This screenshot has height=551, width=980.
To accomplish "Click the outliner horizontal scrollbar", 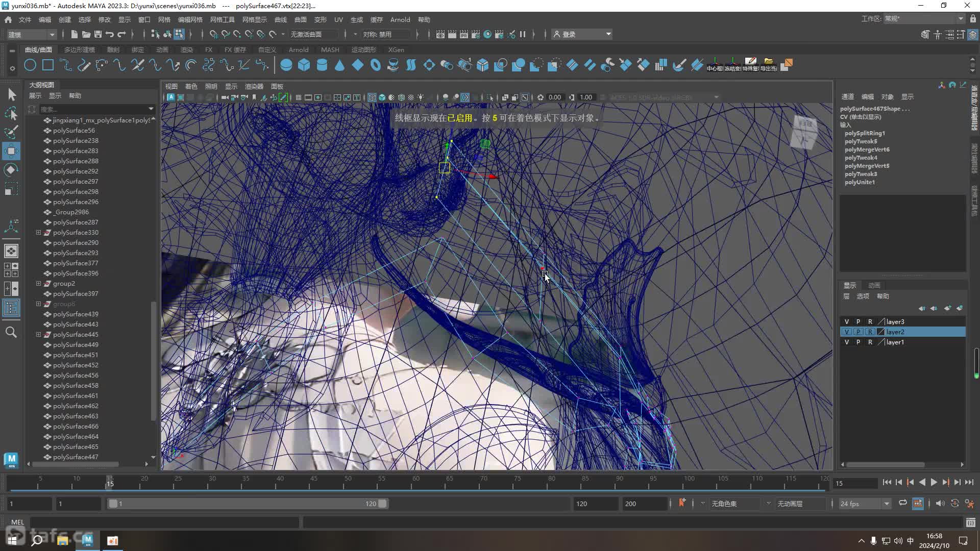I will (x=76, y=464).
